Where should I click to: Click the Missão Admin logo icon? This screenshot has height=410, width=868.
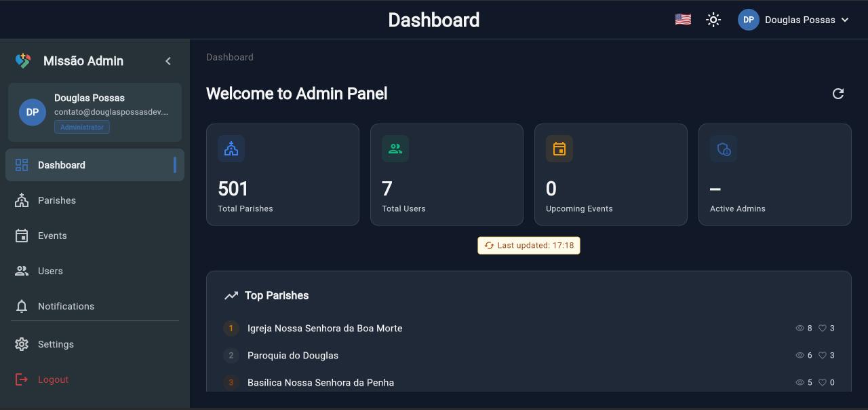point(22,60)
